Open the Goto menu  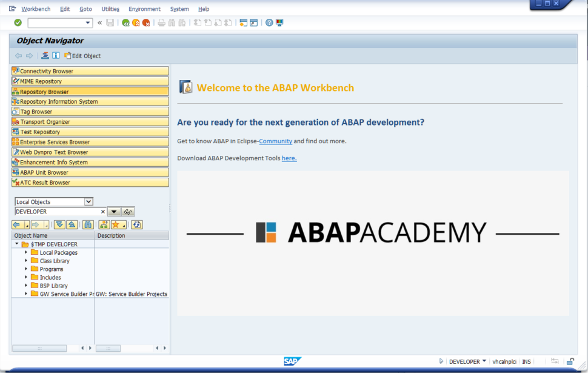point(85,9)
